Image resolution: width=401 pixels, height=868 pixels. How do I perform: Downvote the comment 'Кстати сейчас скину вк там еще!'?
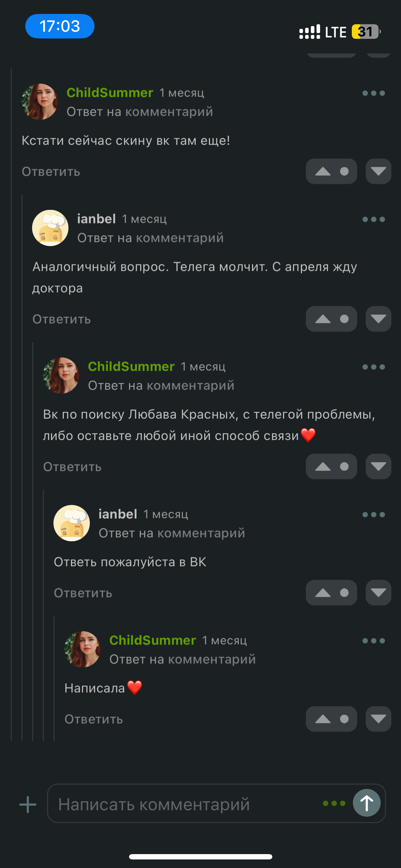378,171
